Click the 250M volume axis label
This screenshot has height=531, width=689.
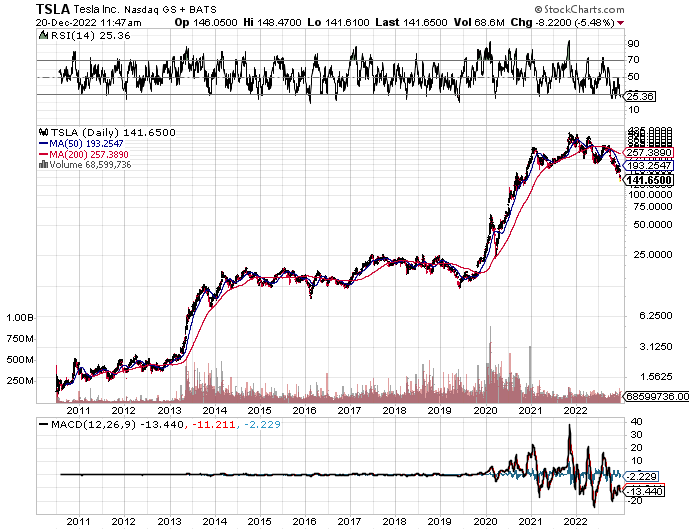coord(20,381)
